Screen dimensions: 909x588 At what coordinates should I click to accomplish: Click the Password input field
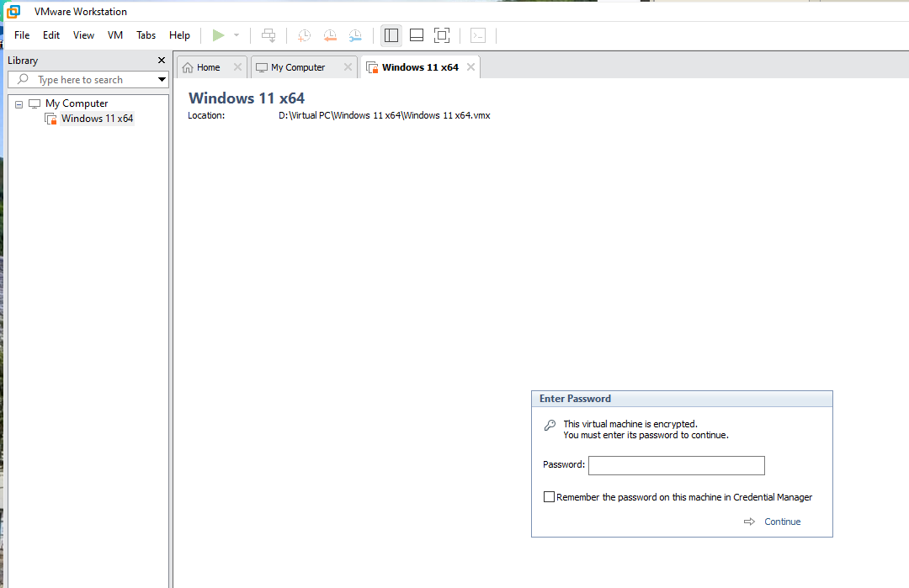point(677,465)
